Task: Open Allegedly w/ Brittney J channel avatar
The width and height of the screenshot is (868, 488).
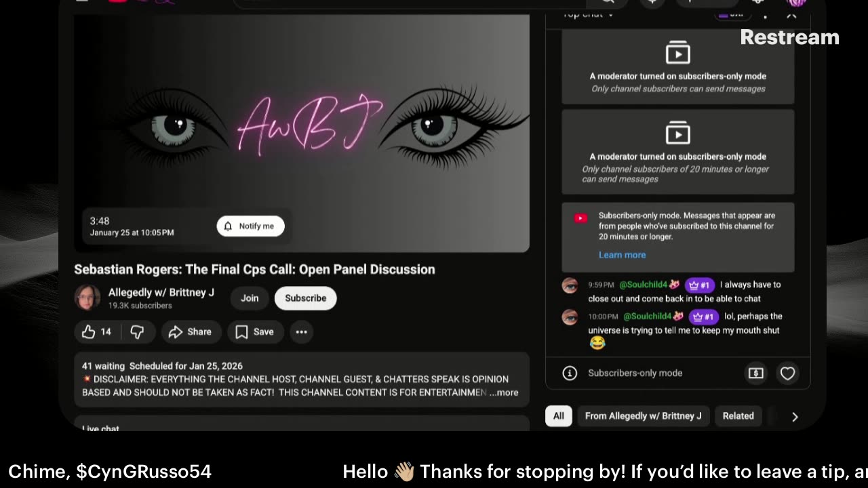Action: point(87,298)
